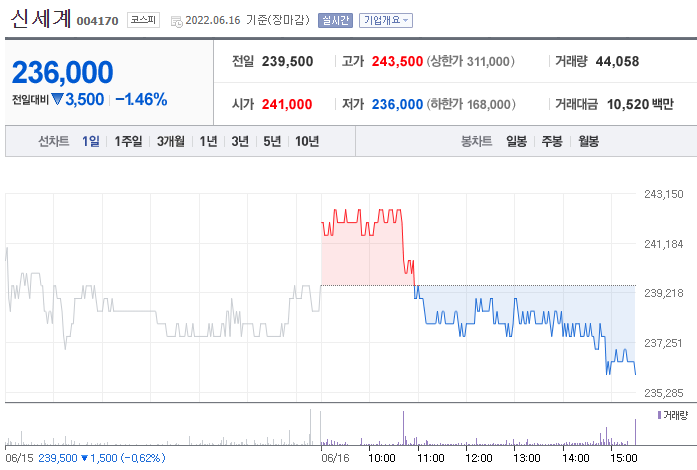Click the 235,285 y-axis label
The width and height of the screenshot is (697, 470).
click(664, 393)
